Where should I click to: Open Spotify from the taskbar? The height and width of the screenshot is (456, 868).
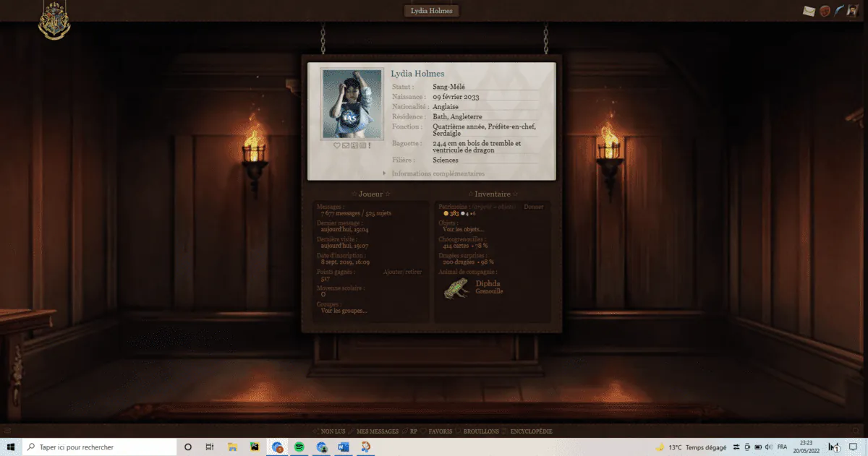click(x=299, y=447)
